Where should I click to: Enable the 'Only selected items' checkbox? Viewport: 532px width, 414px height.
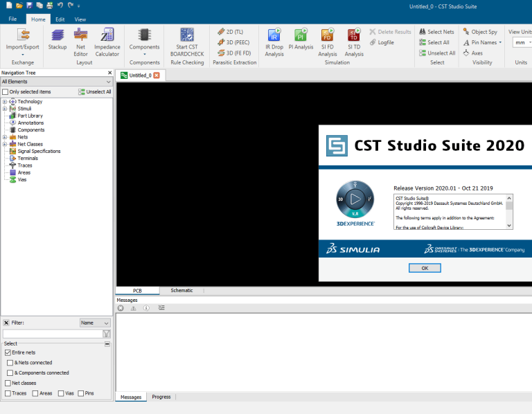click(x=6, y=92)
